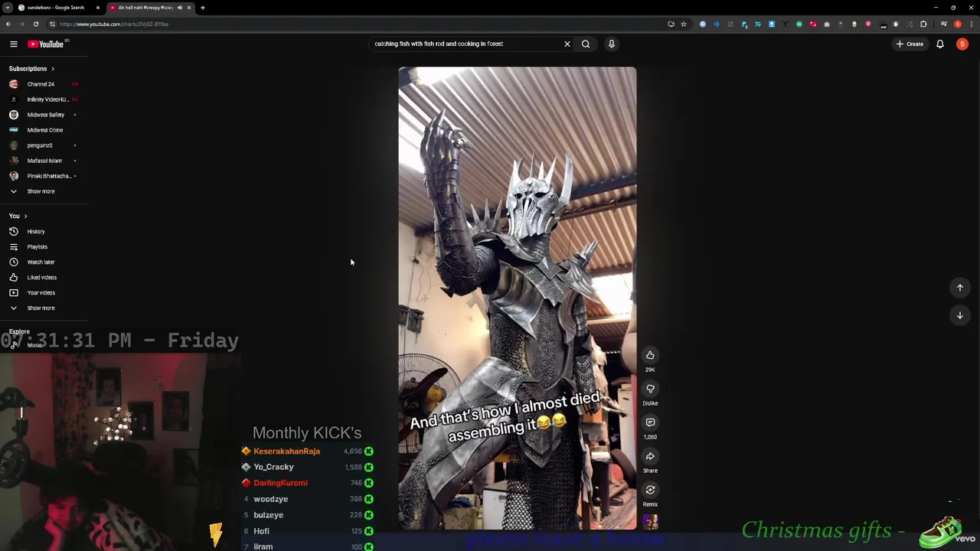Viewport: 980px width, 551px height.
Task: Clear the search box with the X icon
Action: click(567, 44)
